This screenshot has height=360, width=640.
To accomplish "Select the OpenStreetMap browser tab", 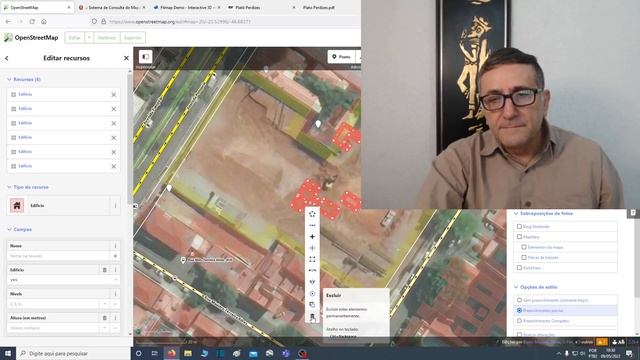I will 37,7.
